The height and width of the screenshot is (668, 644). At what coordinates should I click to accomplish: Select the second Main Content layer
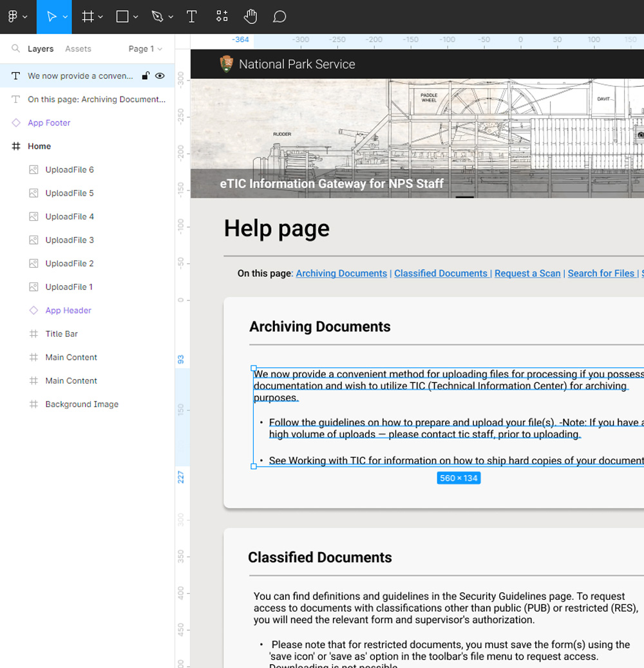tap(87, 380)
